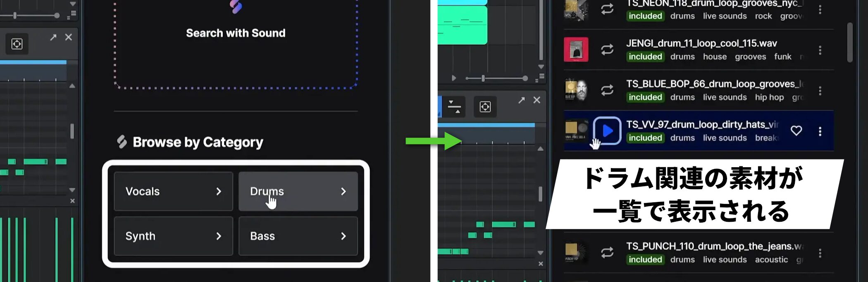Viewport: 868px width, 282px height.
Task: Toggle loop icon for TS_BLUE_BOP_66 sample
Action: coord(607,90)
